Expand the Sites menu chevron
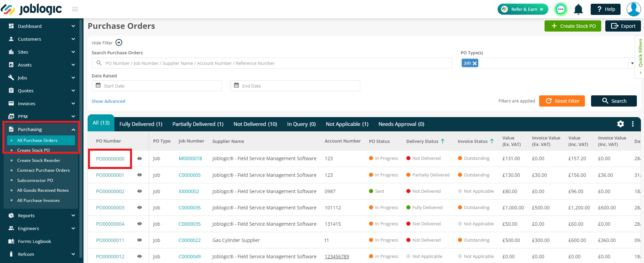This screenshot has width=644, height=263. tap(73, 52)
